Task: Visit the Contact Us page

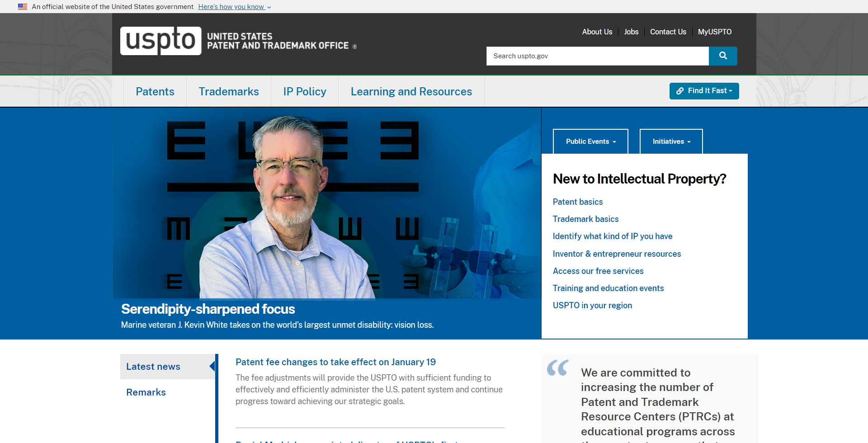Action: click(x=668, y=32)
